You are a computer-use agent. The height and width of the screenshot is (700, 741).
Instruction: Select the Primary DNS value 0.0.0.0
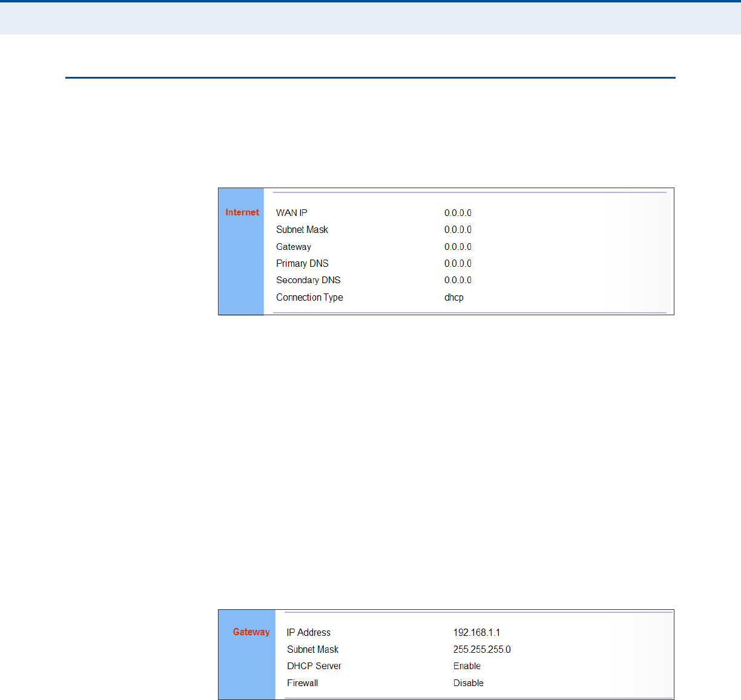pyautogui.click(x=458, y=264)
